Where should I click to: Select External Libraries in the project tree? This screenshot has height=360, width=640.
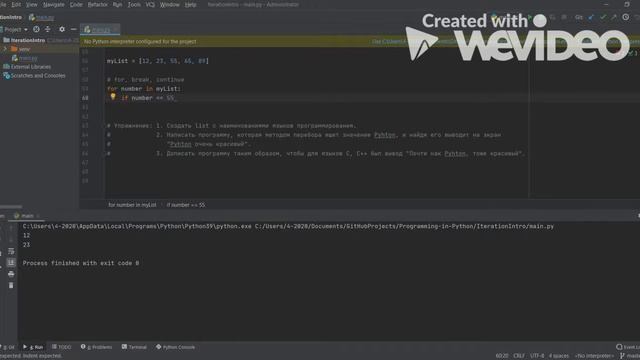[x=27, y=67]
